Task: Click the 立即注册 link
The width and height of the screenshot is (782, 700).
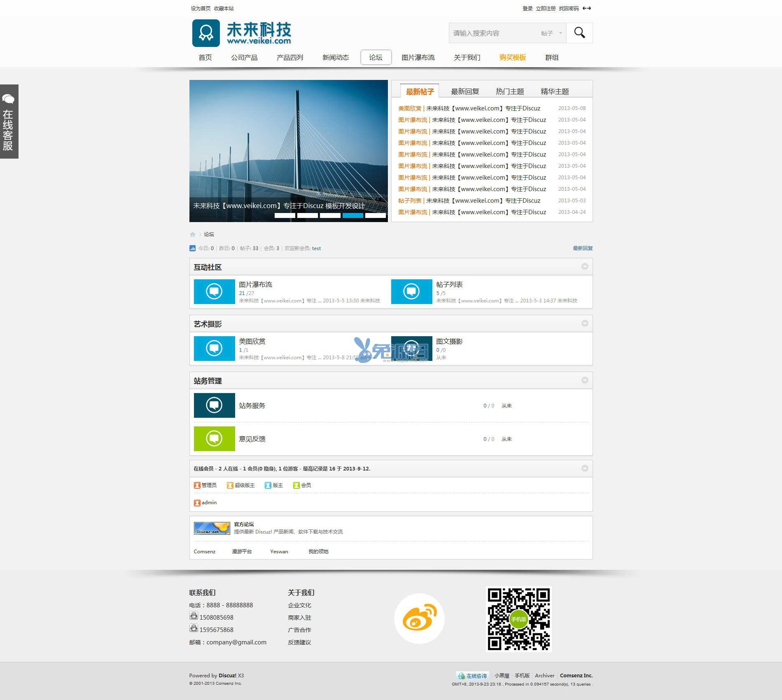Action: click(x=545, y=8)
